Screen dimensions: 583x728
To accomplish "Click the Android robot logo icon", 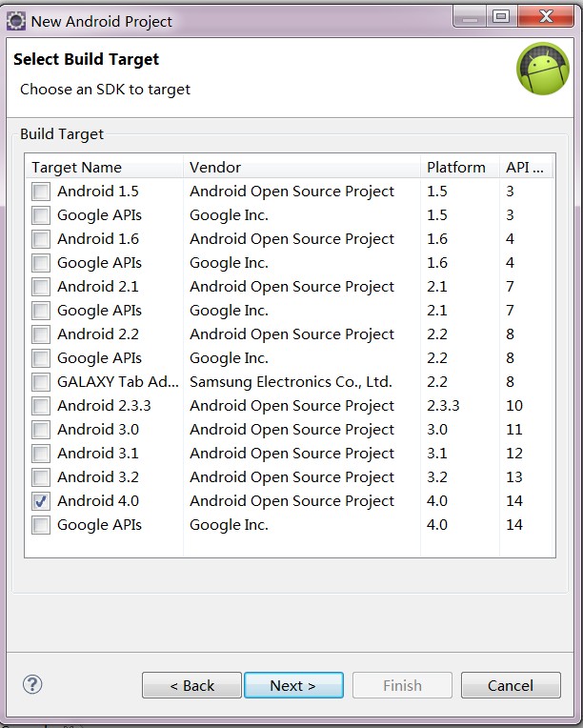I will point(543,69).
